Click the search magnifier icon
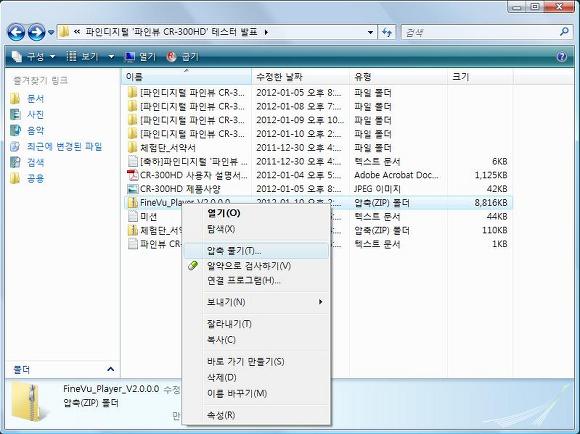 click(x=564, y=32)
